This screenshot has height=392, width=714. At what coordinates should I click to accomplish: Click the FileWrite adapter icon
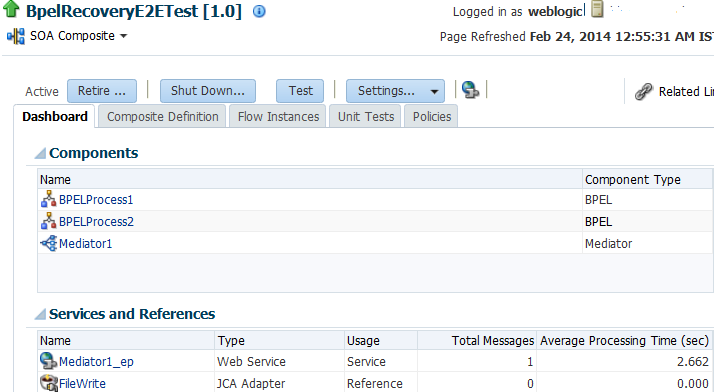49,383
